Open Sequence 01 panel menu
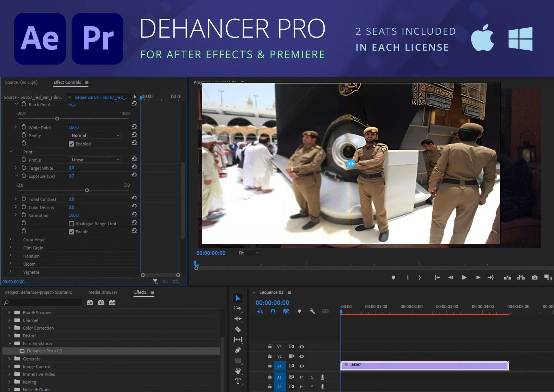The height and width of the screenshot is (392, 554). (289, 292)
